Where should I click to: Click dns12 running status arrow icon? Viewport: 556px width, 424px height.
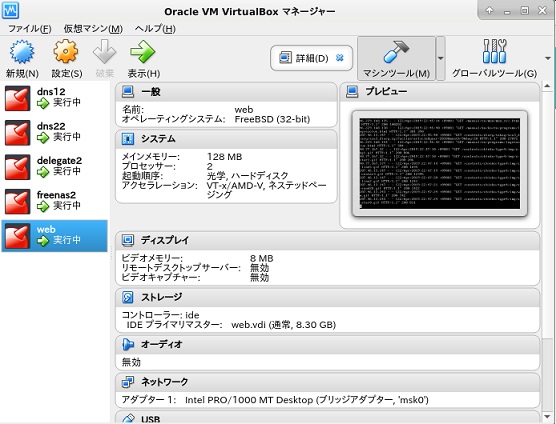tap(43, 104)
